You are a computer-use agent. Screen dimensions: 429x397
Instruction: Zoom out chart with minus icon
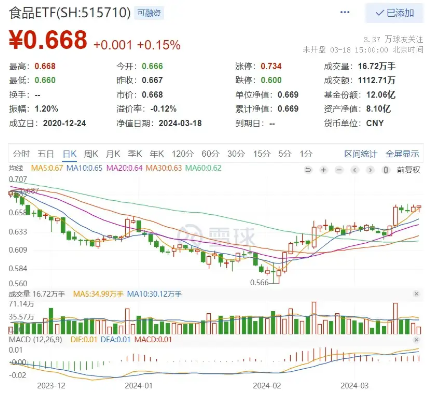(x=339, y=170)
